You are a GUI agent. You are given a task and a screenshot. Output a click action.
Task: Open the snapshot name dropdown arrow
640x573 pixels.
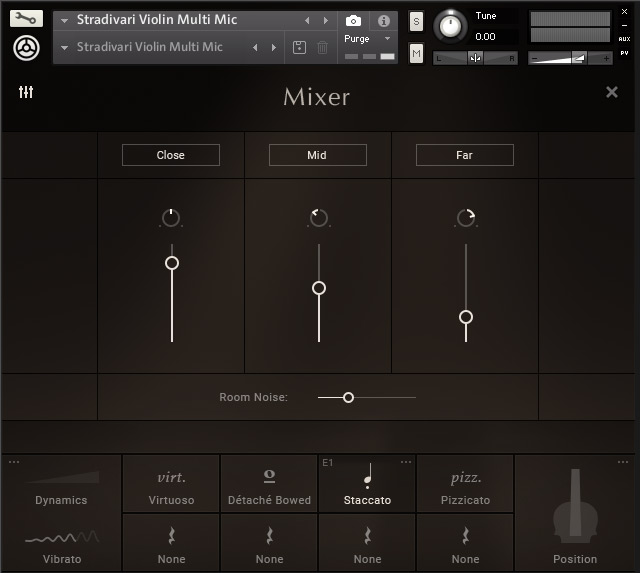tap(64, 48)
